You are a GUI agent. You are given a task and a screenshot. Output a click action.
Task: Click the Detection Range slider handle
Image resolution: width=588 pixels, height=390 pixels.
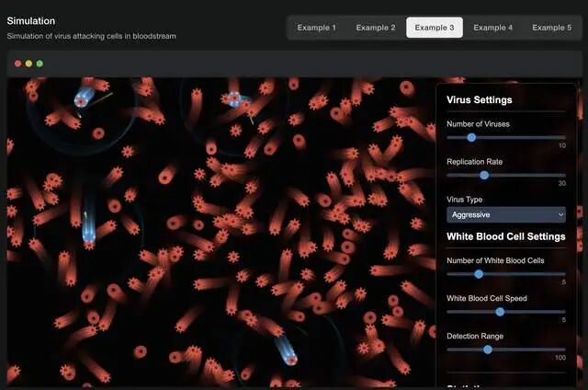(488, 350)
